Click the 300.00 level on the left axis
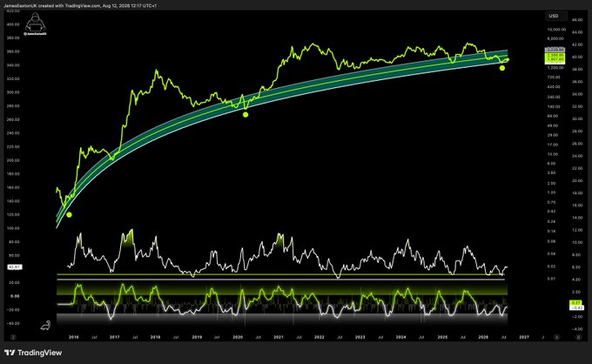This screenshot has height=364, width=592. coord(13,92)
